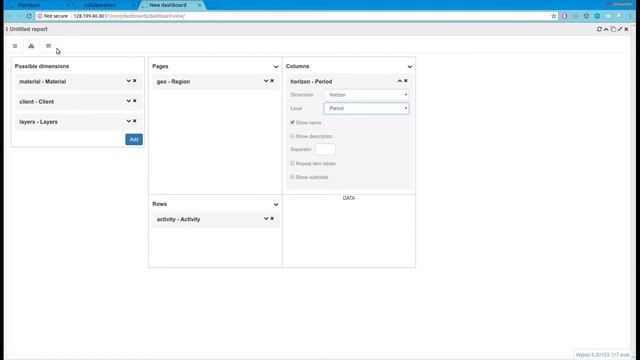
Task: Open the dimensions hierarchy tab icon
Action: point(31,46)
